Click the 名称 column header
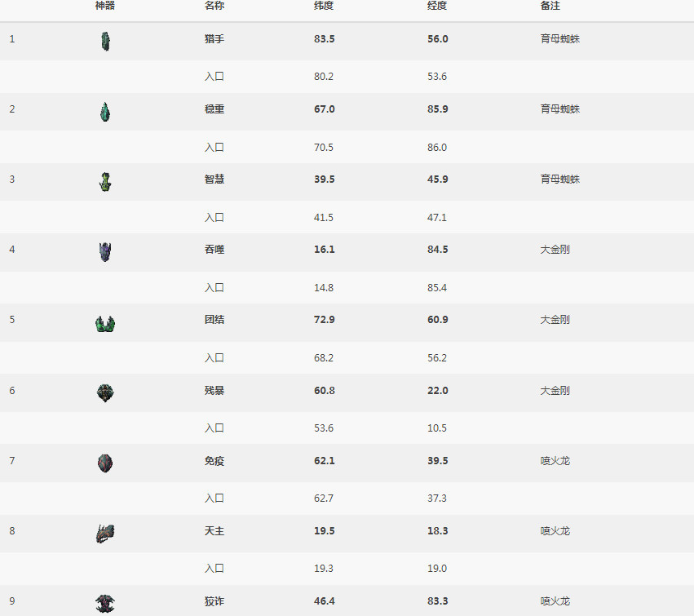This screenshot has width=694, height=616. click(x=214, y=6)
